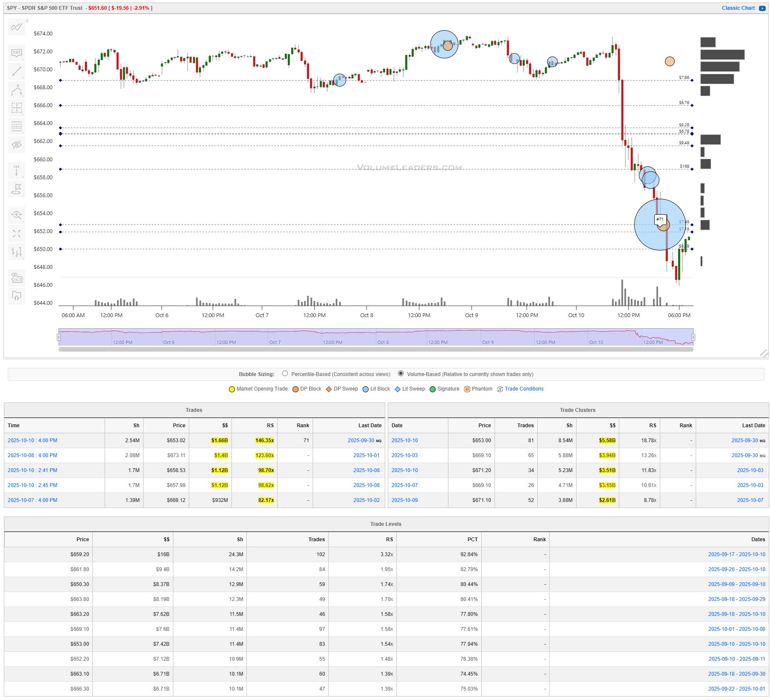770x700 pixels.
Task: Open trade 2025-10-10 : 2:41 PM
Action: tap(32, 470)
